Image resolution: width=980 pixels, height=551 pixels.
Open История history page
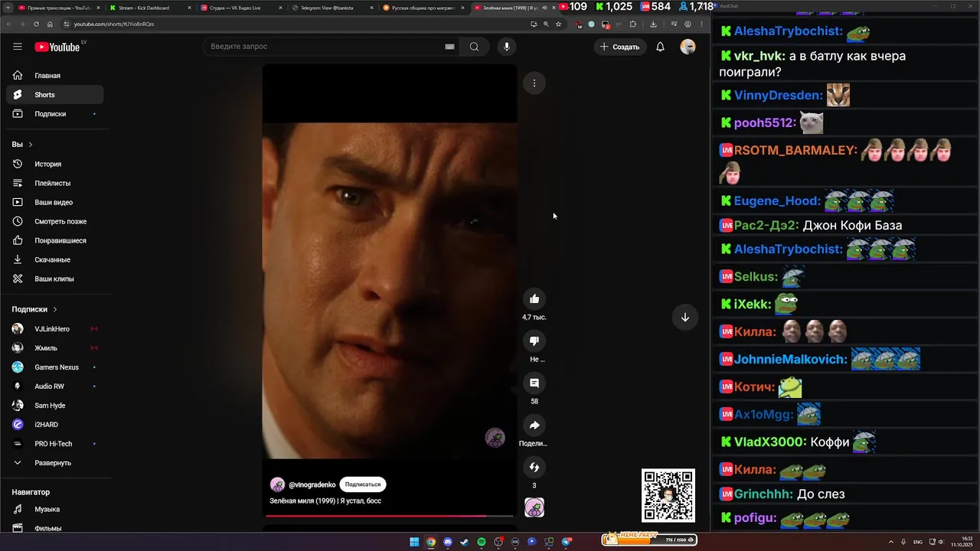(x=54, y=164)
